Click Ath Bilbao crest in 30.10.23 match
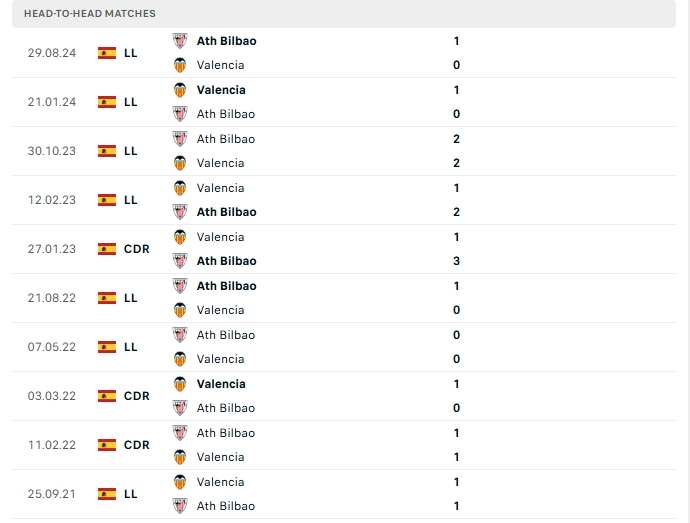 pos(180,139)
